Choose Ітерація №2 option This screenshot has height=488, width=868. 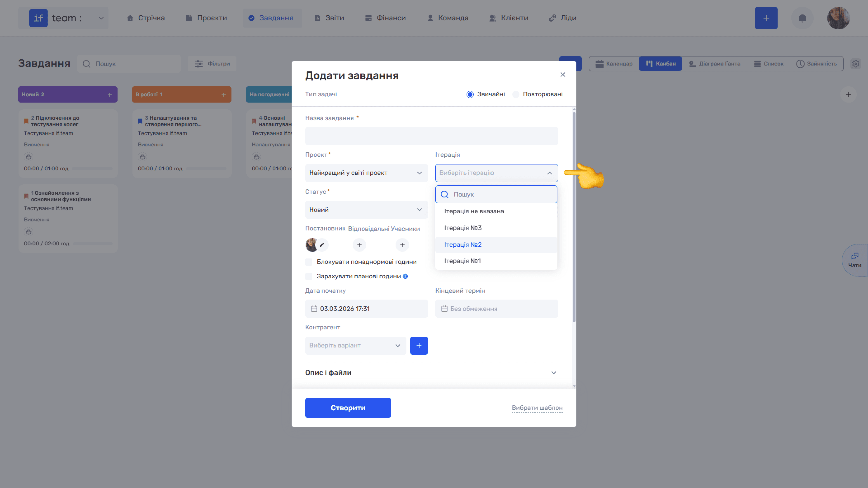pyautogui.click(x=496, y=245)
